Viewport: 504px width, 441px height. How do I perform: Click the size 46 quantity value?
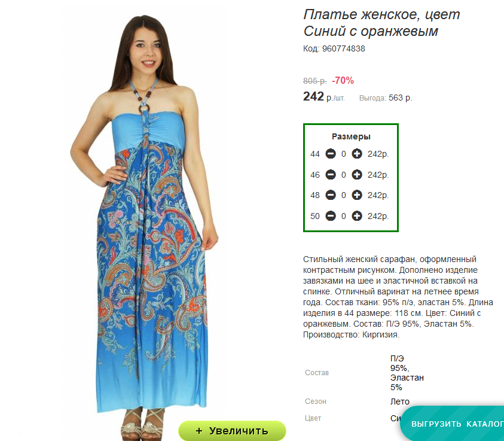(x=344, y=175)
